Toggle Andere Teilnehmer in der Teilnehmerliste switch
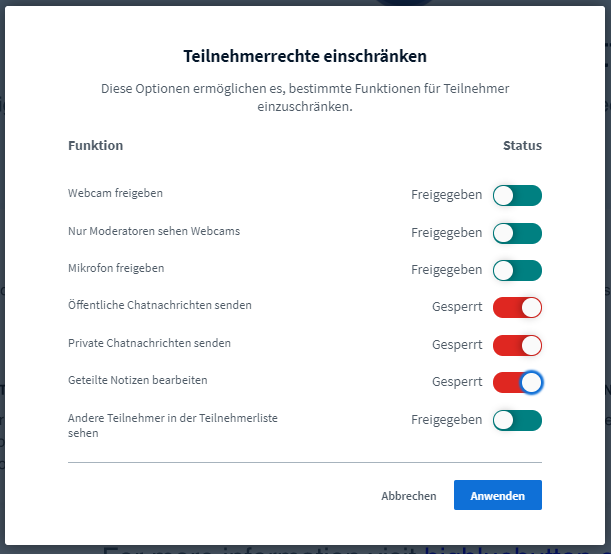The image size is (611, 554). (517, 420)
